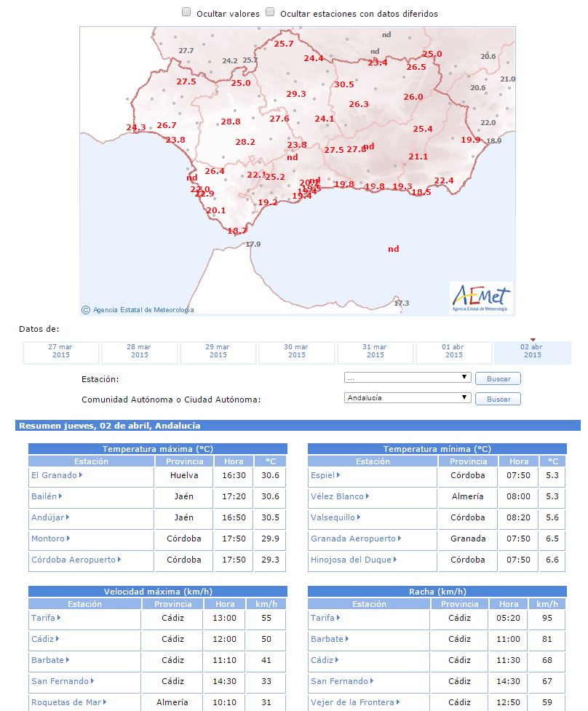Click the arrow icon beside Espiel
This screenshot has width=588, height=711.
[x=338, y=474]
